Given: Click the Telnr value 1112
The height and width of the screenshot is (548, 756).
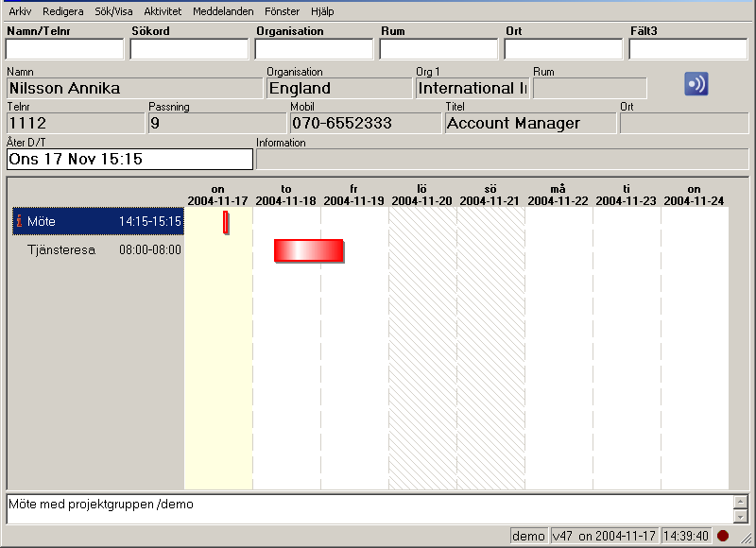Looking at the screenshot, I should [x=76, y=124].
